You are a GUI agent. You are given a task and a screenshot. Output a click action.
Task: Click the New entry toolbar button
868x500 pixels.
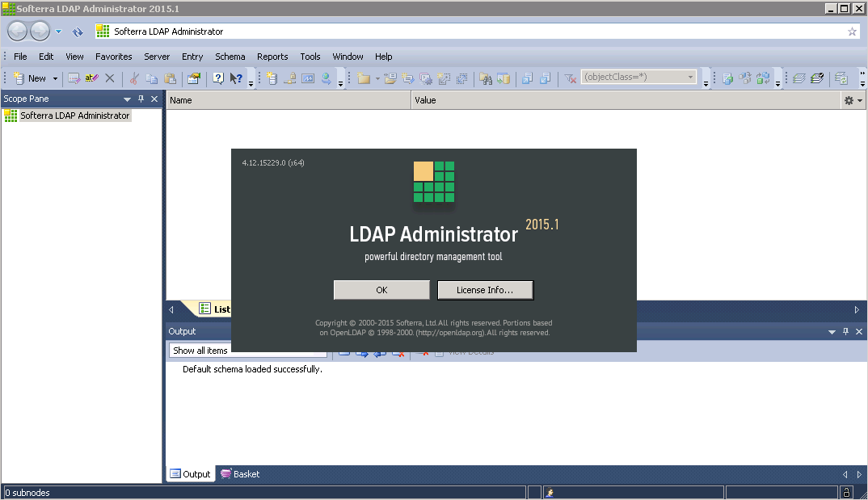point(30,78)
